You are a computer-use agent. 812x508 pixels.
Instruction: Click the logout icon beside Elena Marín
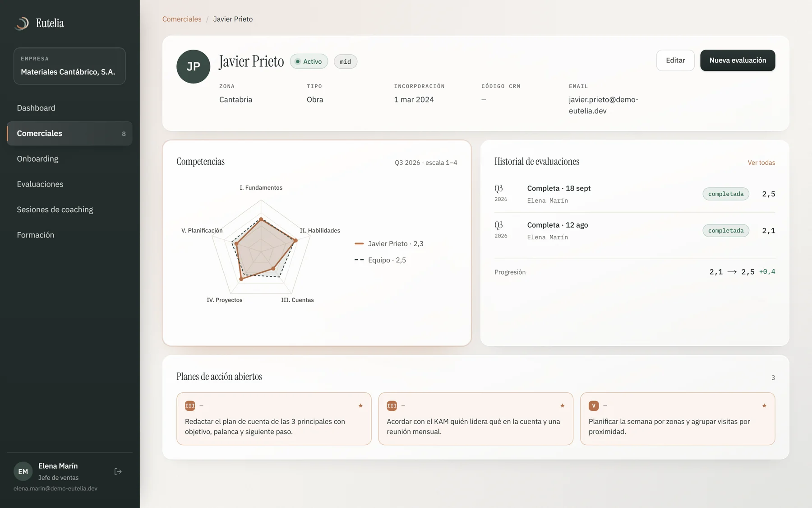click(x=118, y=471)
